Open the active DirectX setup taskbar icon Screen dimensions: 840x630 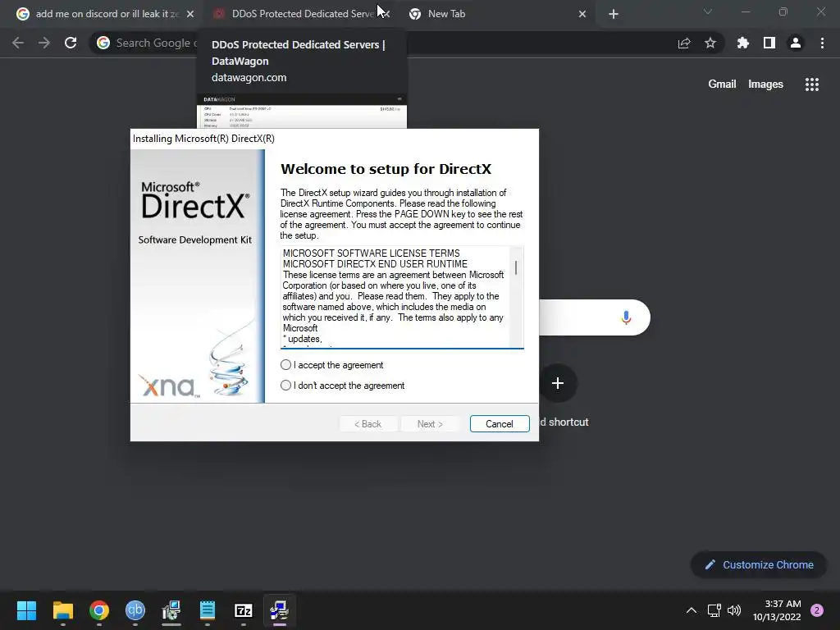pyautogui.click(x=279, y=610)
